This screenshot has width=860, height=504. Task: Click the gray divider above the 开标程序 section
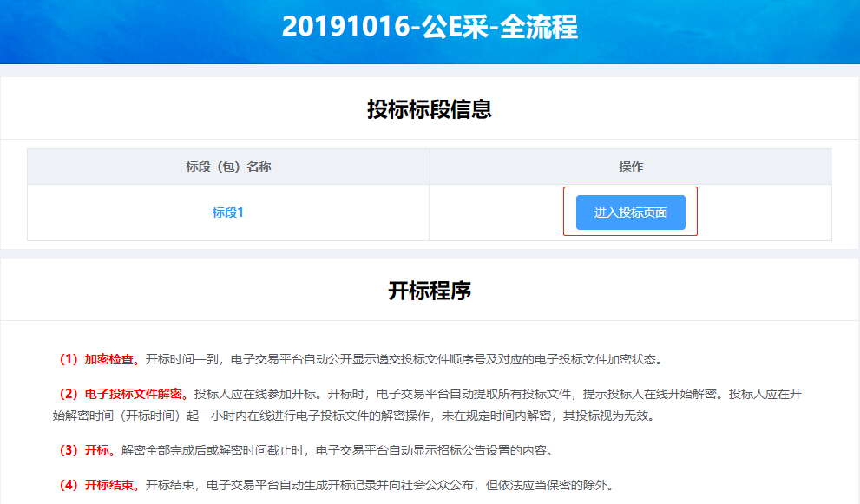pyautogui.click(x=430, y=253)
